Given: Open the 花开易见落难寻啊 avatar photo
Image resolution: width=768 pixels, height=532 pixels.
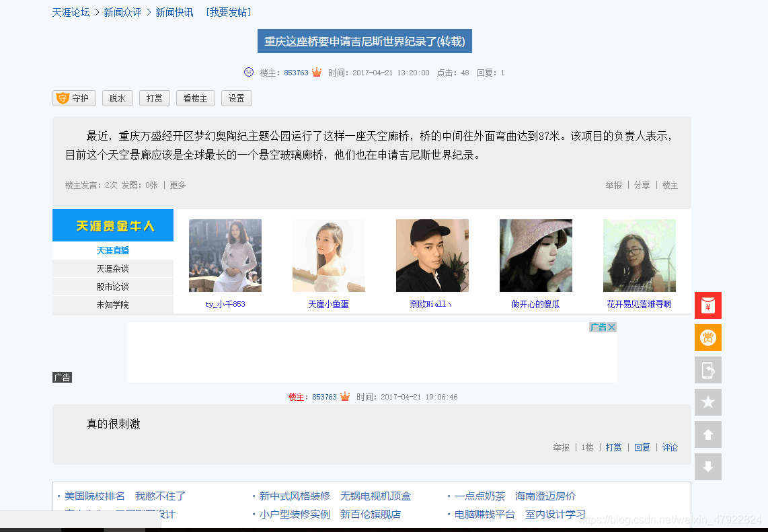Looking at the screenshot, I should (x=639, y=256).
